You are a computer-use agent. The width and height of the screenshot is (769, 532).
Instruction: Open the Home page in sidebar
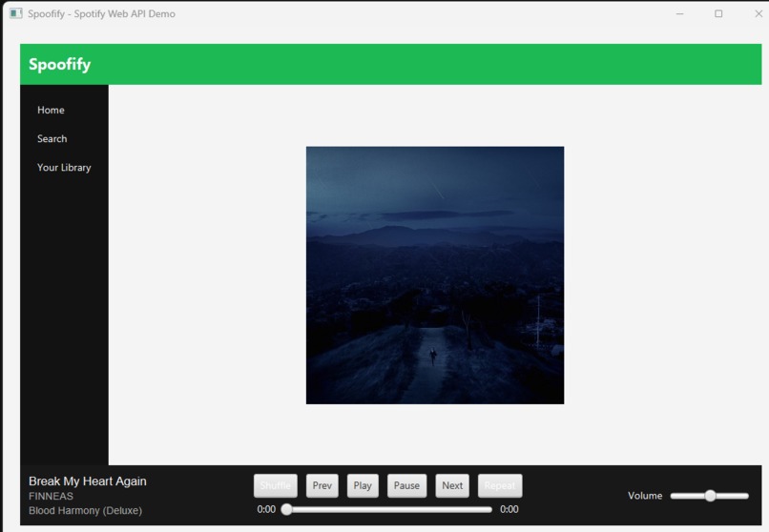pyautogui.click(x=51, y=110)
